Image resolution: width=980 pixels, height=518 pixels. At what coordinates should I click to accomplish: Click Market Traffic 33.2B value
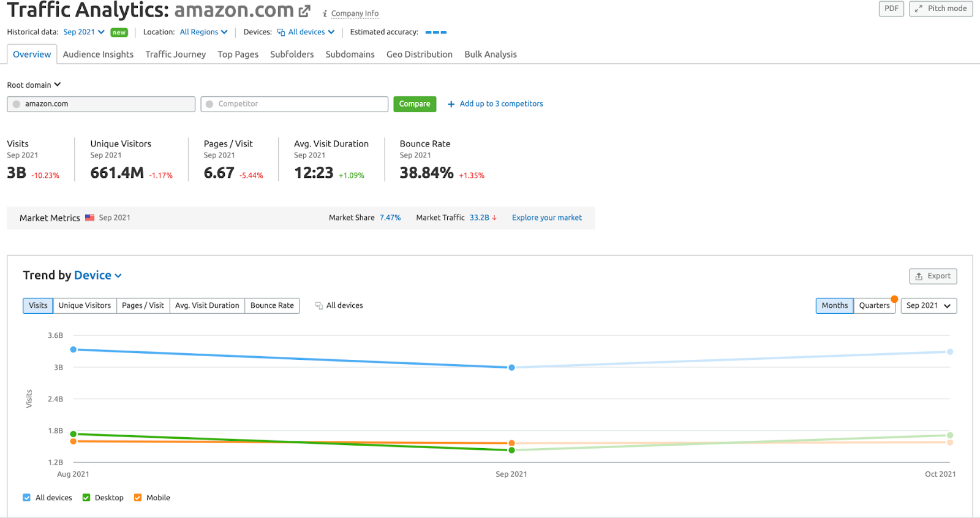click(x=480, y=218)
